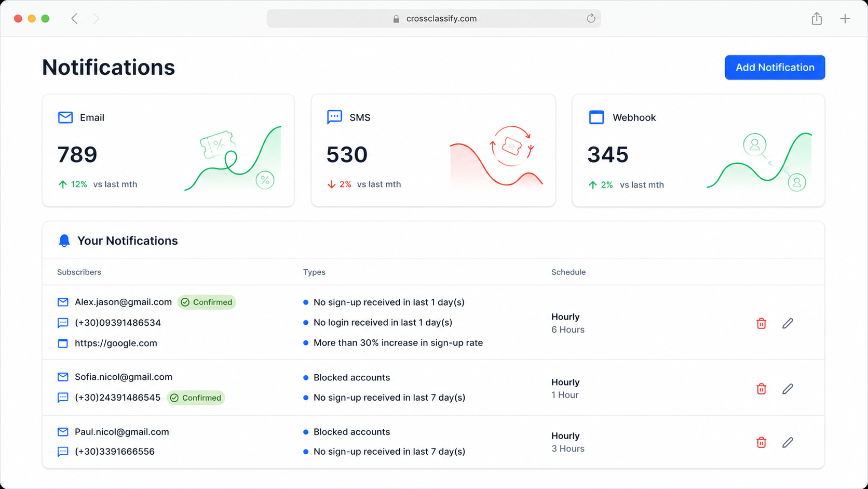Edit the Alex.jason notification with pencil icon
Image resolution: width=868 pixels, height=489 pixels.
[788, 323]
